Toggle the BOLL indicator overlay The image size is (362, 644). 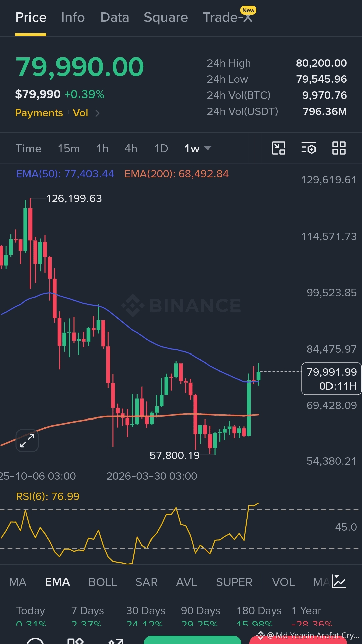(x=103, y=582)
